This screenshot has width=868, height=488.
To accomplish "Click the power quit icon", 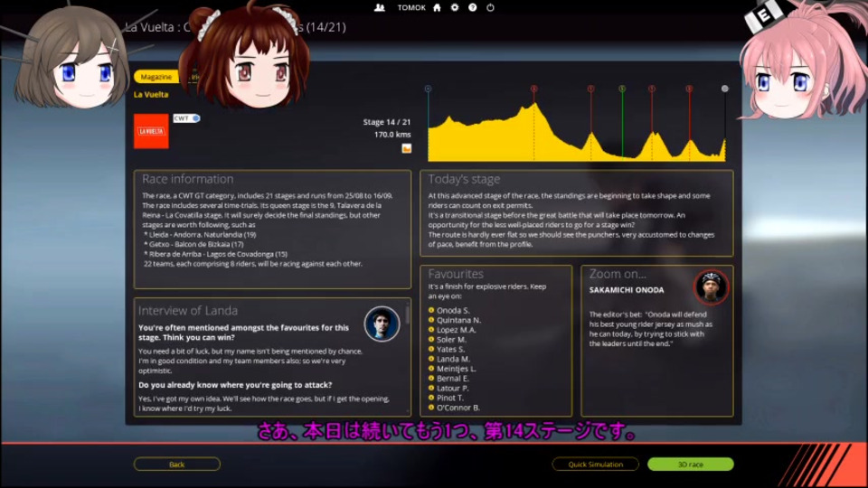I will coord(490,8).
